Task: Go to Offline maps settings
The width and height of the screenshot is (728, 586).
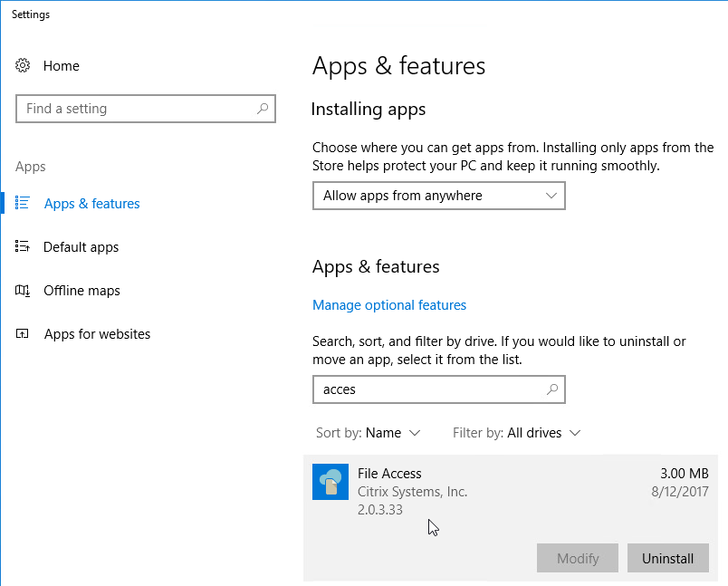Action: (x=81, y=291)
